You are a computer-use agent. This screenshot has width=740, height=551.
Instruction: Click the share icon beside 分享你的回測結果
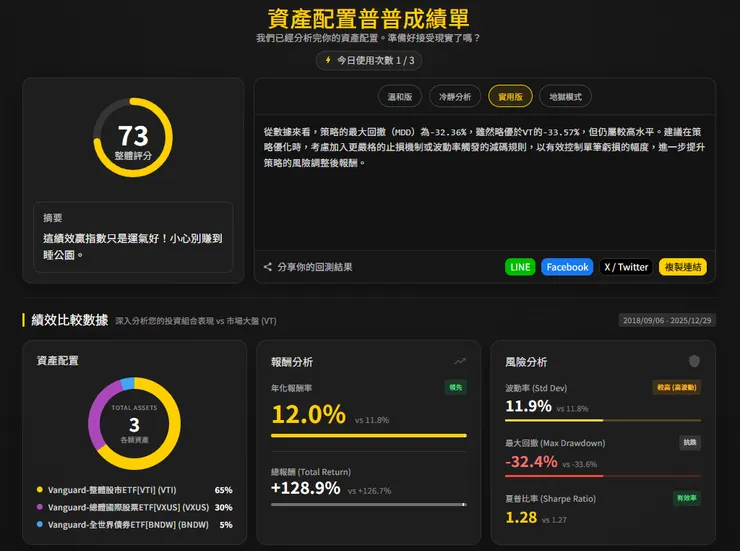[268, 267]
